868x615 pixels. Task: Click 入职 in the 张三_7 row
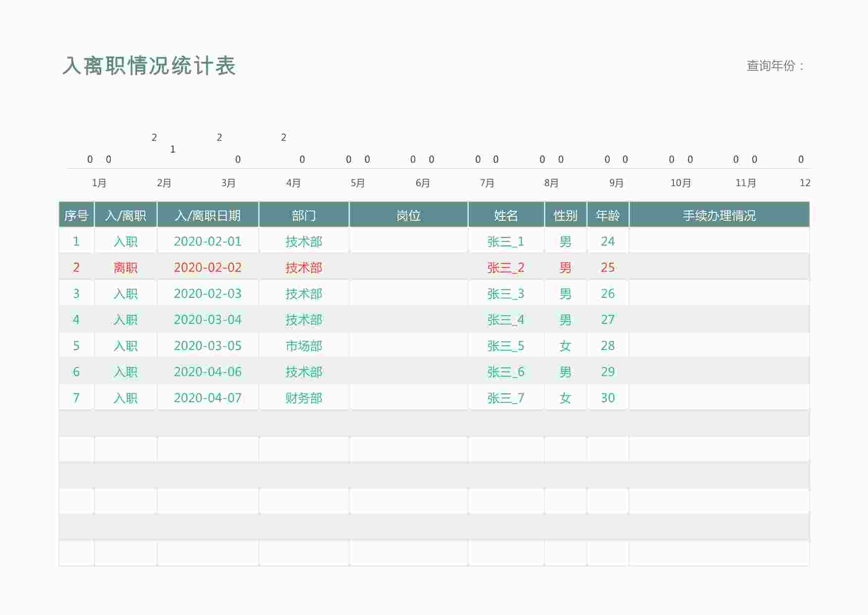(x=126, y=398)
